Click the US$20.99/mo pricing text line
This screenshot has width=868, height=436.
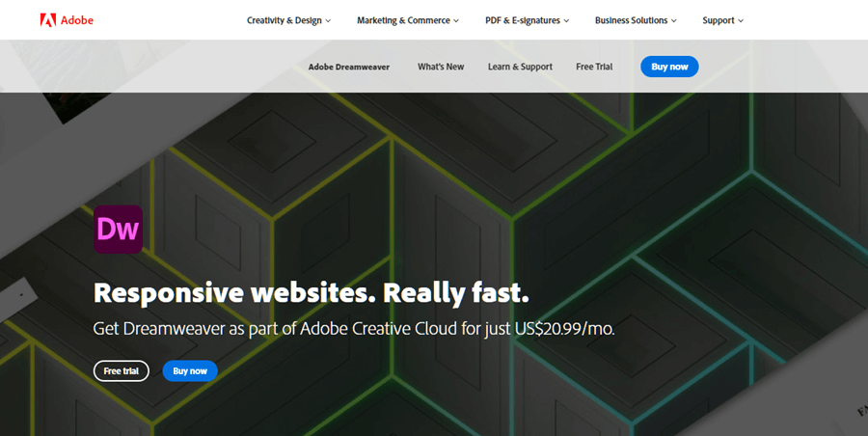coord(353,329)
